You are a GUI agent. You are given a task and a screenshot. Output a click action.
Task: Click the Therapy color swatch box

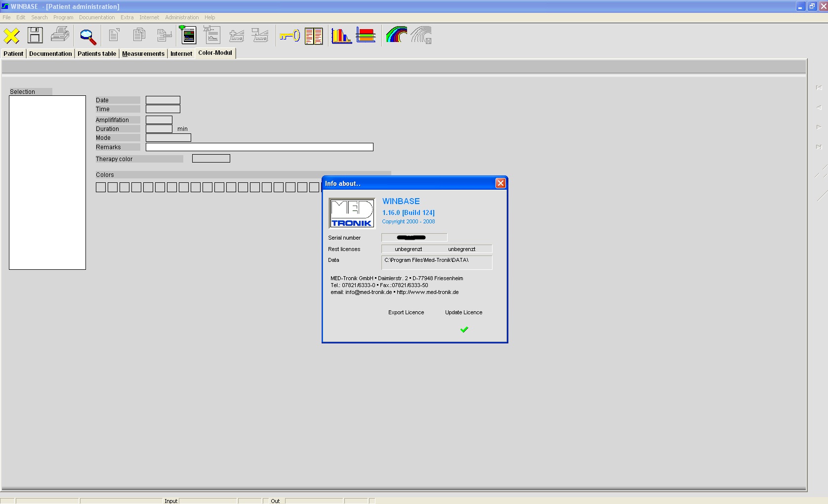211,159
